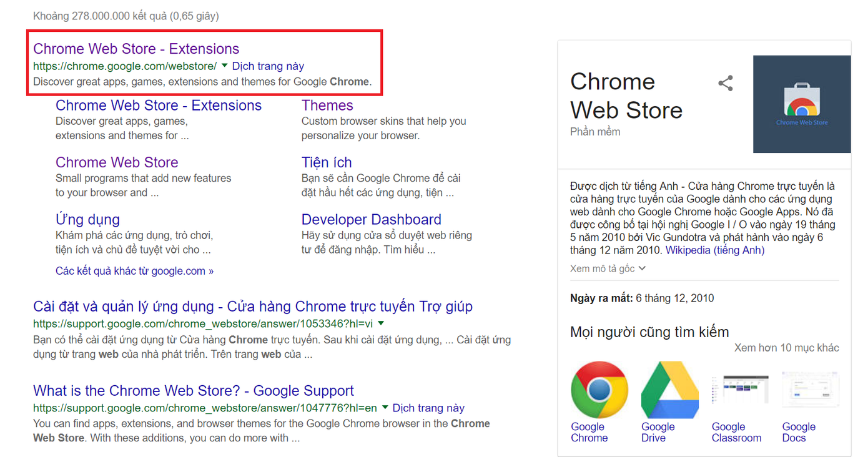Open the Chrome Web Store - Extensions sitelink

[x=159, y=106]
